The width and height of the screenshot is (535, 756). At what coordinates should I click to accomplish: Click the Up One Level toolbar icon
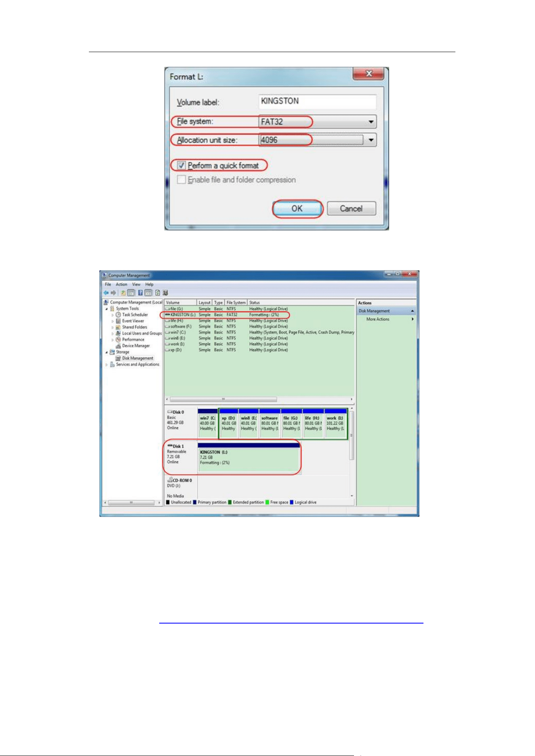click(x=123, y=293)
